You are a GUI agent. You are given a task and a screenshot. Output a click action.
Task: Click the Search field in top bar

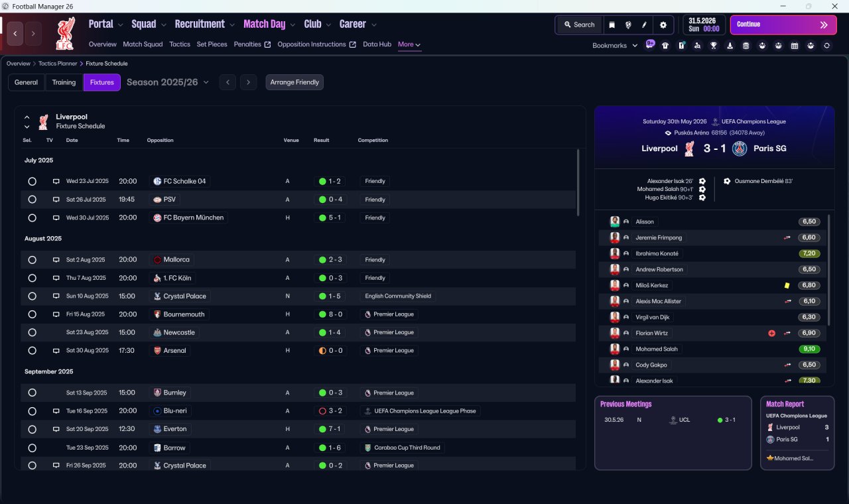(x=579, y=25)
